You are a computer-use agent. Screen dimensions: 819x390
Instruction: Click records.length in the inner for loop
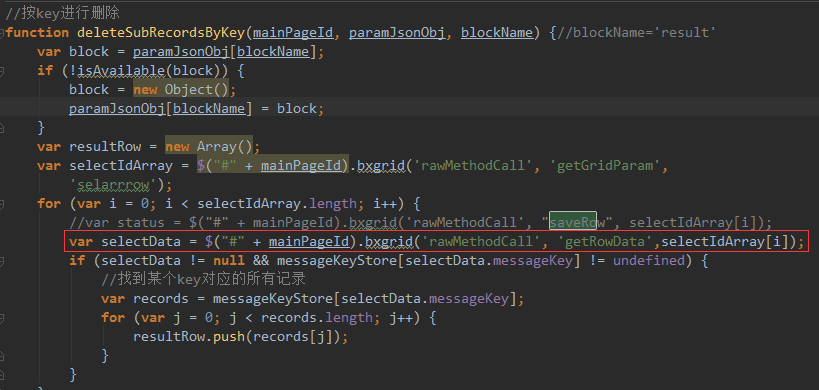[x=318, y=317]
